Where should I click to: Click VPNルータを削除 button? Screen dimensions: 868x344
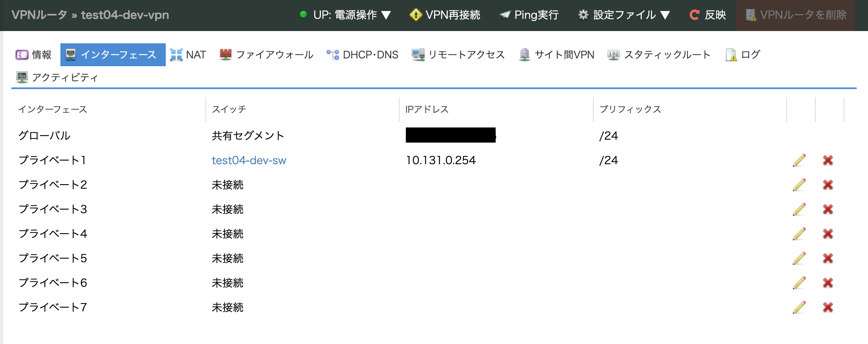click(x=796, y=15)
